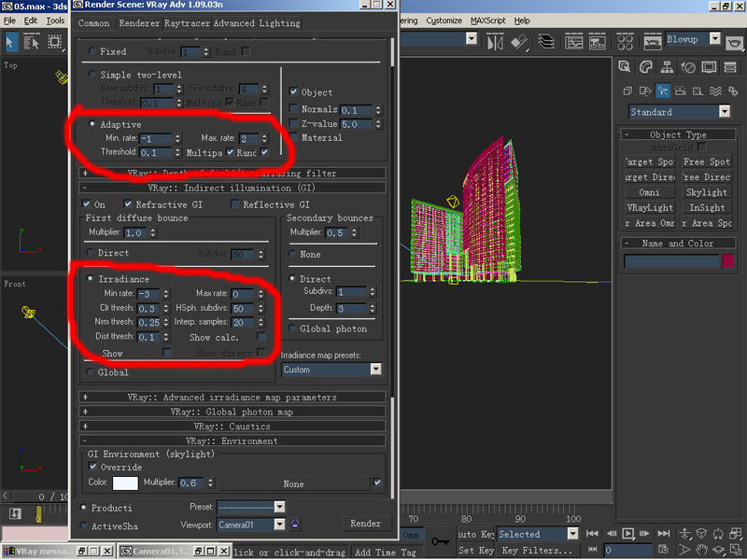This screenshot has width=747, height=560.
Task: Toggle GI On checkbox
Action: 86,203
